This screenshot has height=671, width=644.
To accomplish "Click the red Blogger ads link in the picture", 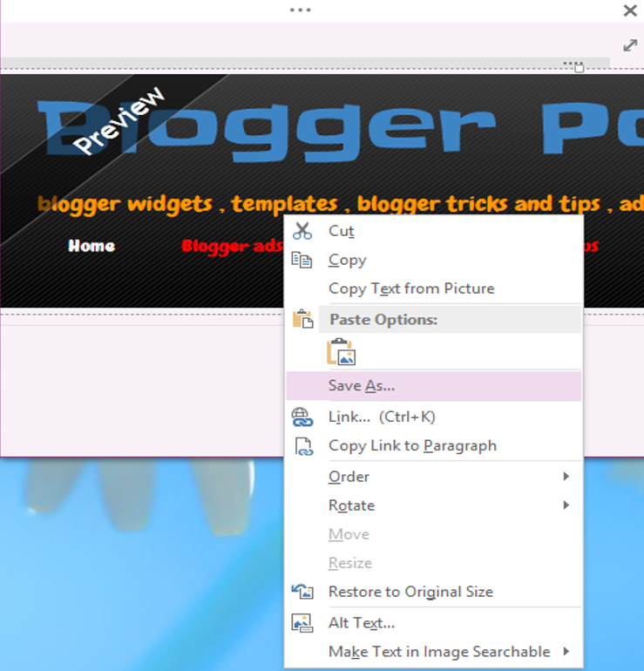I will pos(232,246).
